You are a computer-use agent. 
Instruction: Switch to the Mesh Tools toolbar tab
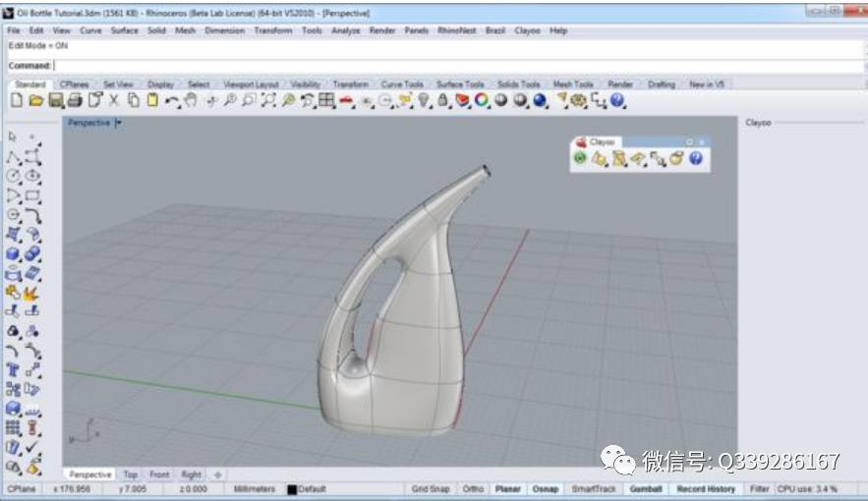point(573,84)
